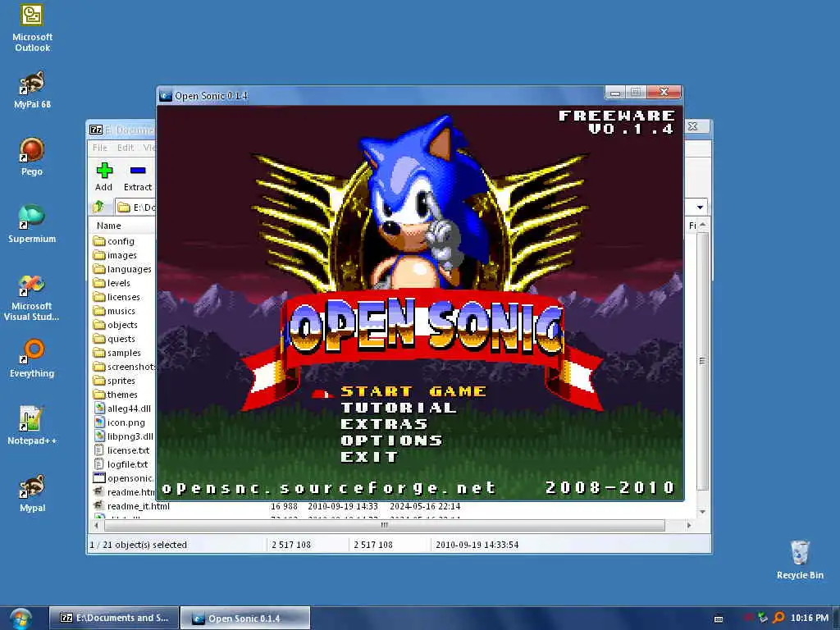
Task: Open the File menu in 7-Zip
Action: 99,148
